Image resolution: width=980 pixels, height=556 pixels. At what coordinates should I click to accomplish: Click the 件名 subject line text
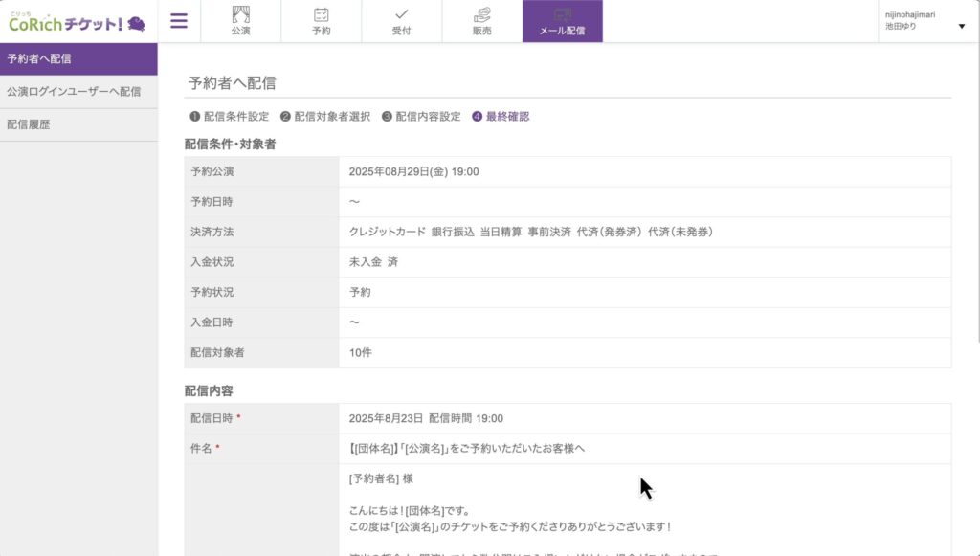466,449
